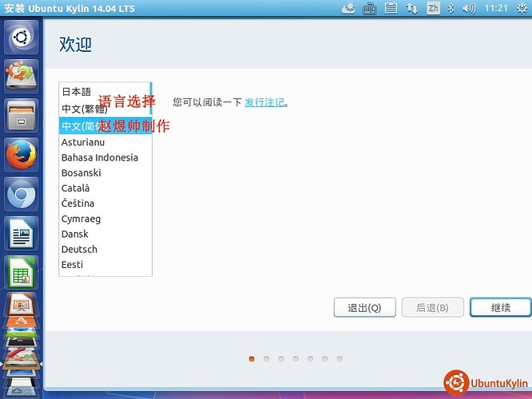Open the Ubuntu Dash home launcher icon
Screen dimensions: 532x399
pyautogui.click(x=21, y=37)
